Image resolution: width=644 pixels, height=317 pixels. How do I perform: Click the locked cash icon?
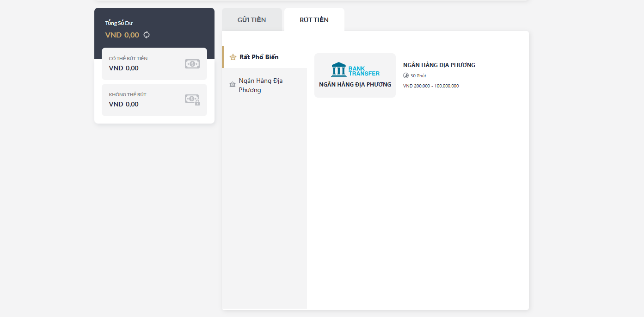[192, 99]
